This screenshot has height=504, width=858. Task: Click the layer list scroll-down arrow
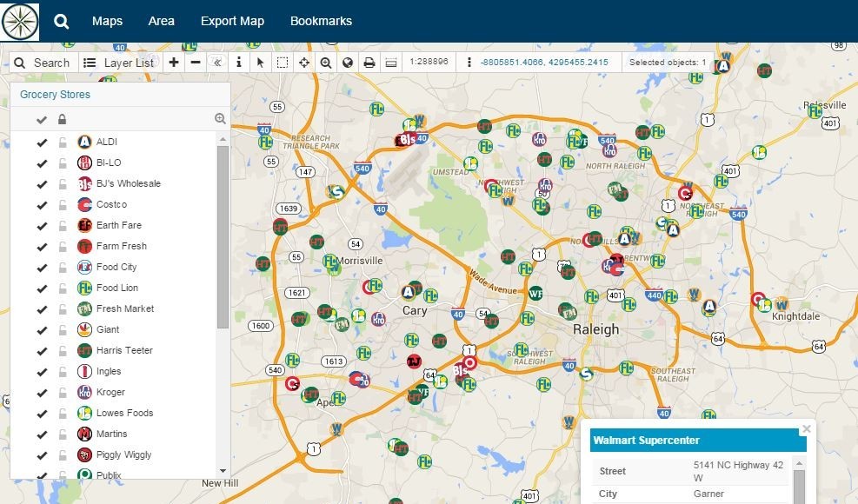click(x=223, y=471)
